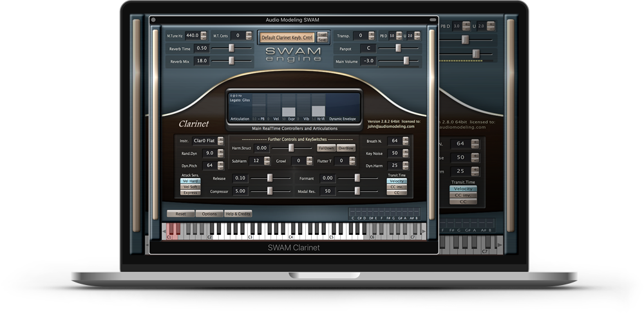Click the upper arrow of Instr. selector
Screen dimensions: 644x314
tap(220, 139)
